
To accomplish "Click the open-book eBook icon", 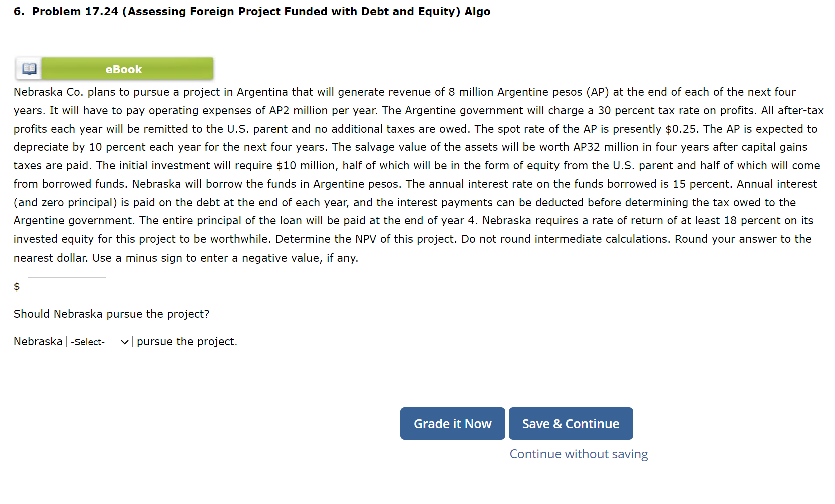I will point(29,69).
